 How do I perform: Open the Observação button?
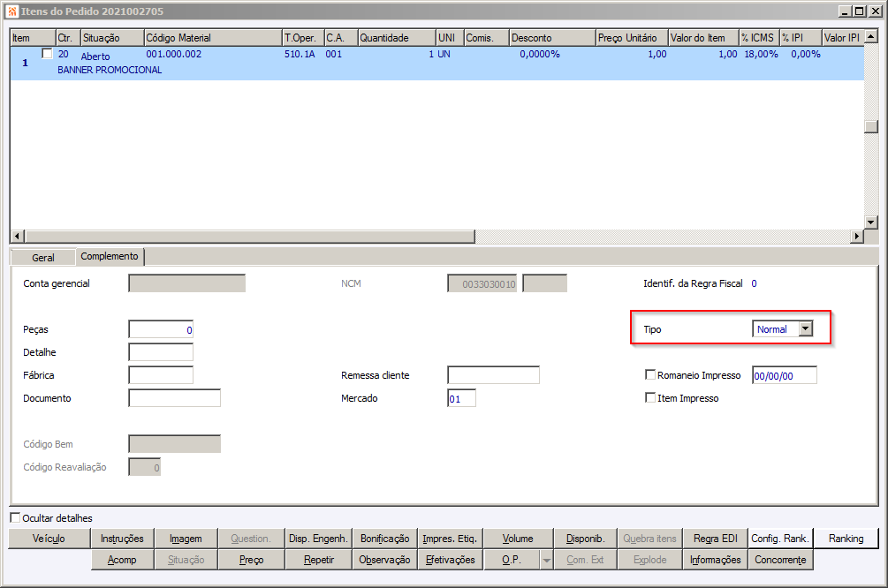tap(384, 560)
